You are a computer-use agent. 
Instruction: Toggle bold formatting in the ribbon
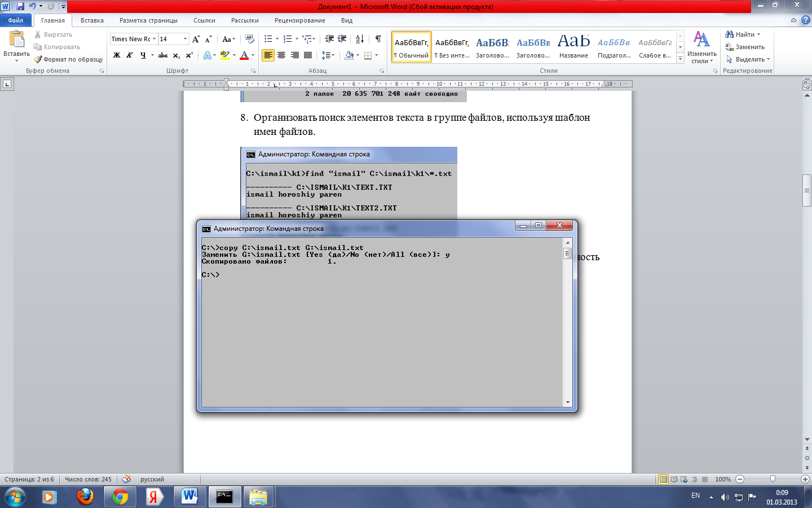point(117,55)
